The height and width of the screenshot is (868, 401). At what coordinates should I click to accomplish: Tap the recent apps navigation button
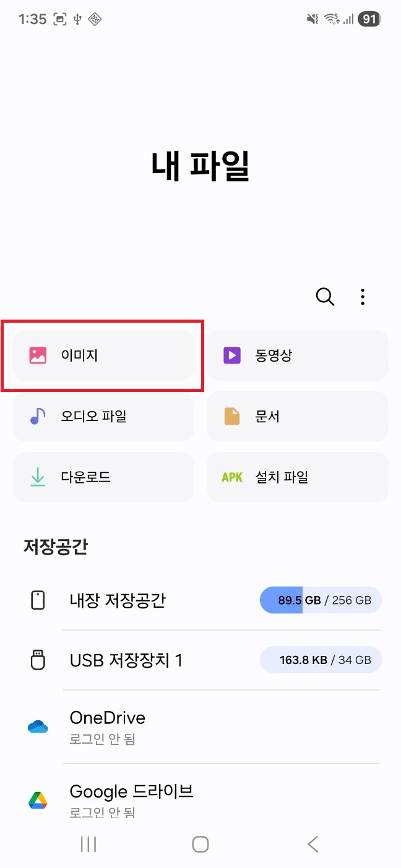[x=88, y=844]
